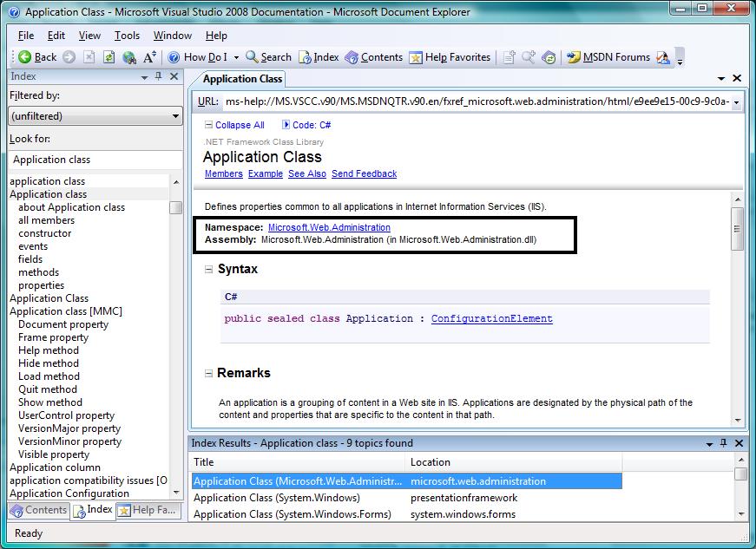Click the font size icon in toolbar
Image resolution: width=756 pixels, height=549 pixels.
150,57
